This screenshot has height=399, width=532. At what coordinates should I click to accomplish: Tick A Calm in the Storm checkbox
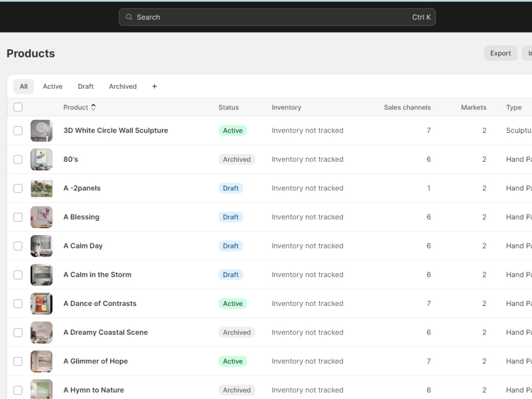(18, 275)
